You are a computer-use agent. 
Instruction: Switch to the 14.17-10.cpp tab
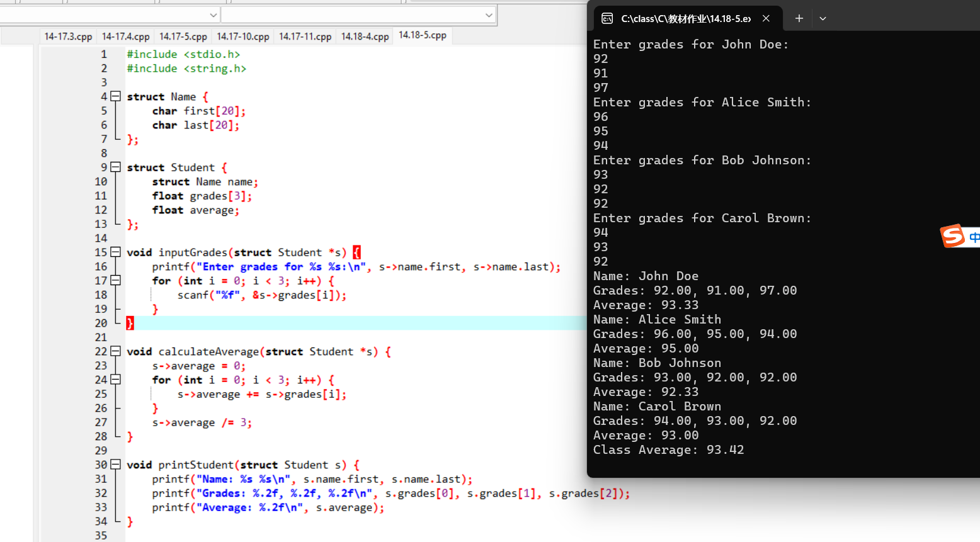point(243,37)
